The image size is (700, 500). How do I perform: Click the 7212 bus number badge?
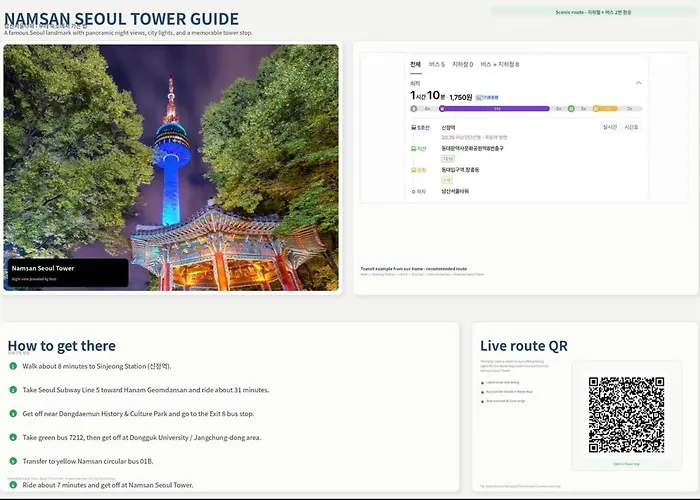(x=448, y=158)
